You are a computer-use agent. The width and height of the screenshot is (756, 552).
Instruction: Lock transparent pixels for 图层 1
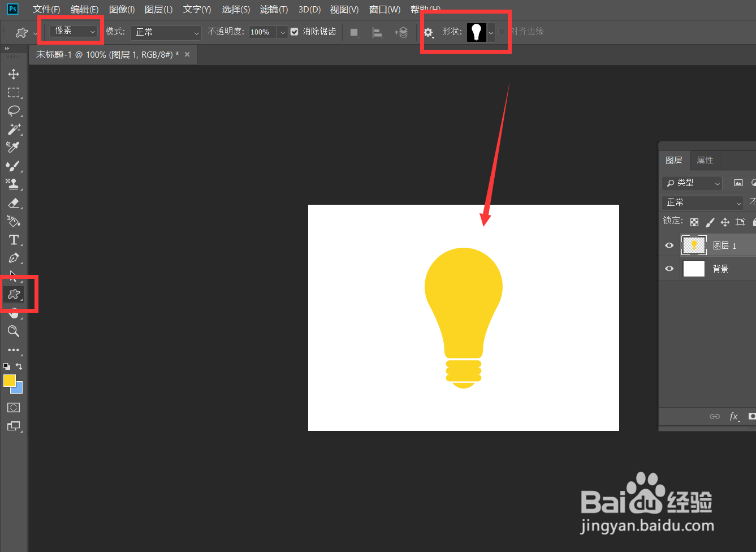pyautogui.click(x=694, y=221)
